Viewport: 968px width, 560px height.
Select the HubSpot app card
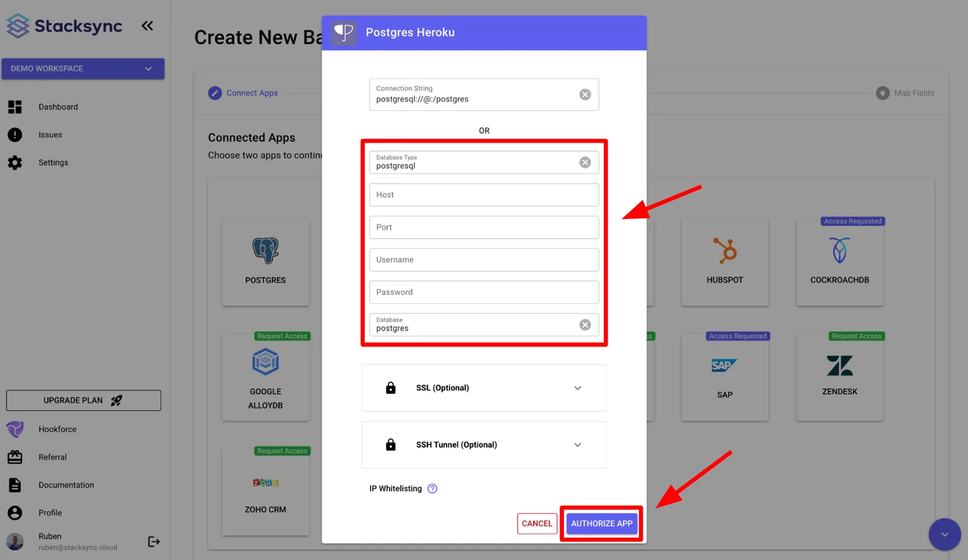725,262
